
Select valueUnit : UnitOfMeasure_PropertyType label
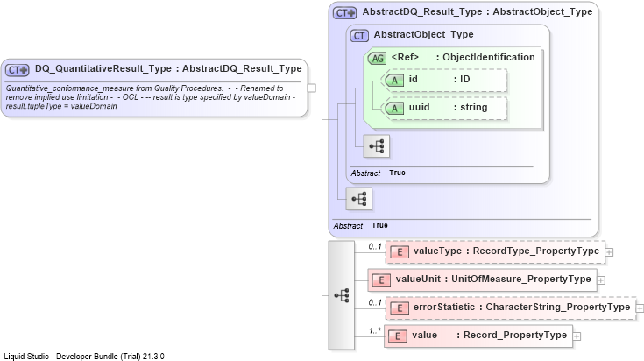pos(493,279)
